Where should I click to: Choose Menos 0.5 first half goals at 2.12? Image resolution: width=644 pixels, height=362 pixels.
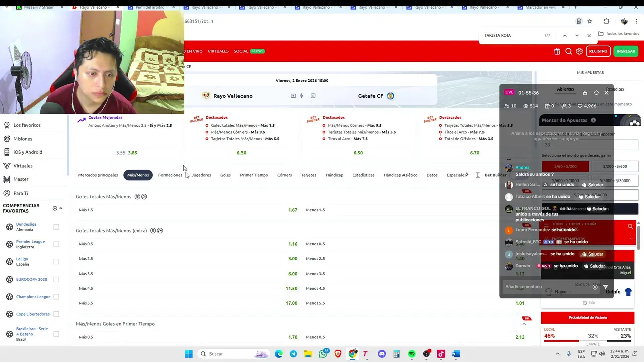[x=415, y=337]
